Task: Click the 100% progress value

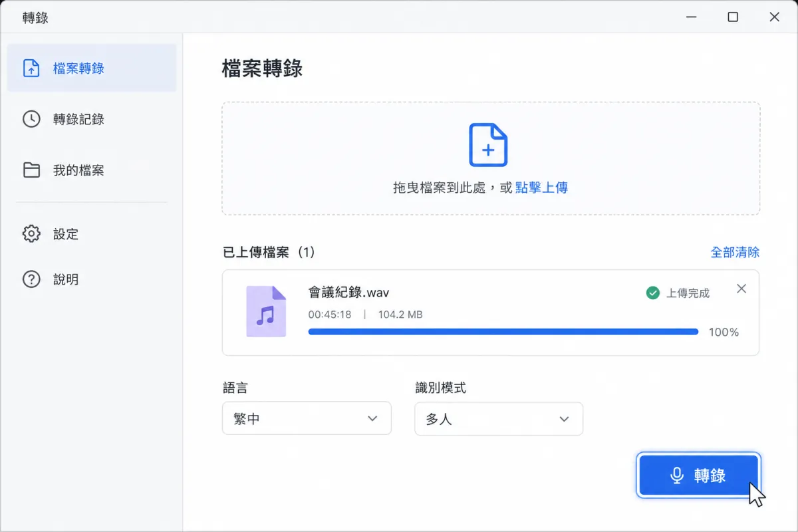Action: click(x=724, y=332)
